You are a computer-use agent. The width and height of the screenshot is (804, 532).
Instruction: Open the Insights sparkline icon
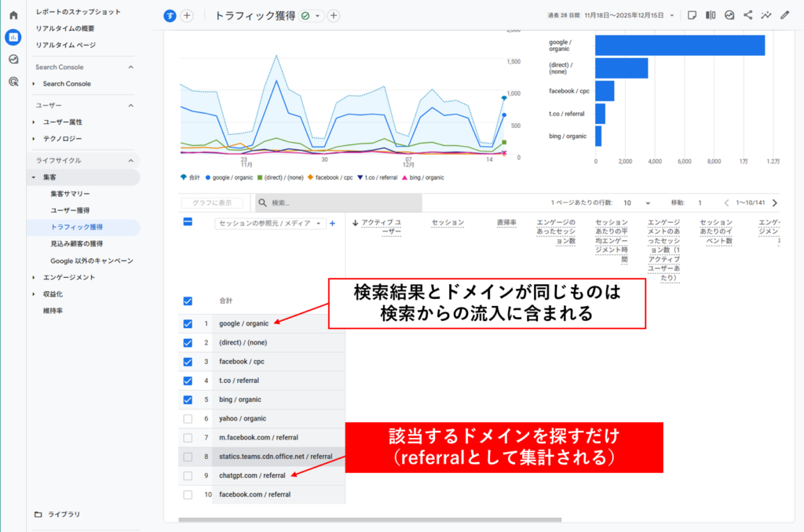(x=766, y=15)
